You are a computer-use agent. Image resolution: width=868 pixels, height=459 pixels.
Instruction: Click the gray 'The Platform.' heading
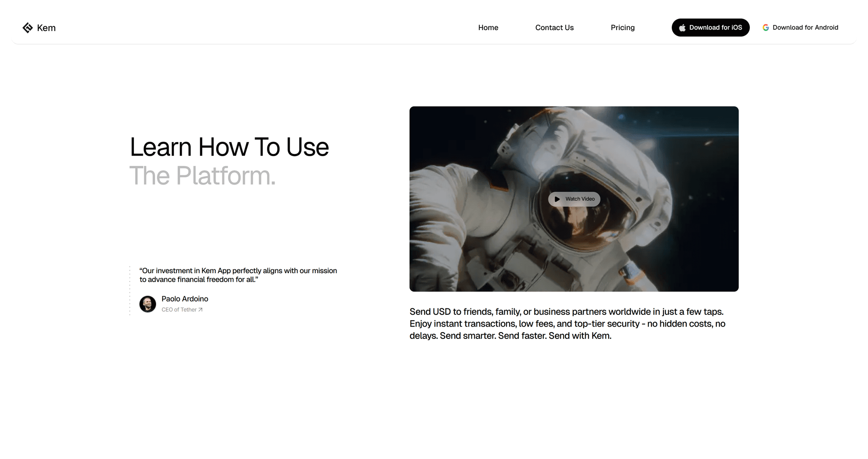[202, 176]
